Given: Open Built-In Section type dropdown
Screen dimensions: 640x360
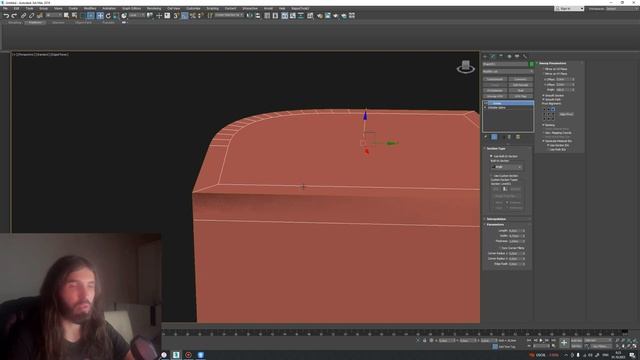Looking at the screenshot, I should point(507,167).
